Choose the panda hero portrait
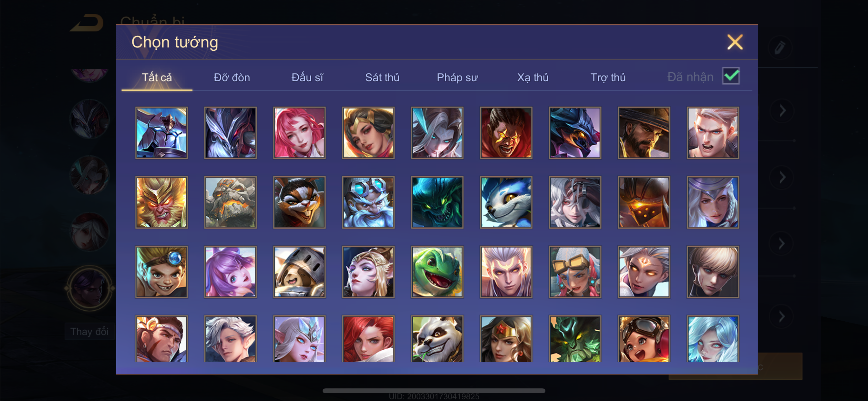868x401 pixels. pos(437,339)
